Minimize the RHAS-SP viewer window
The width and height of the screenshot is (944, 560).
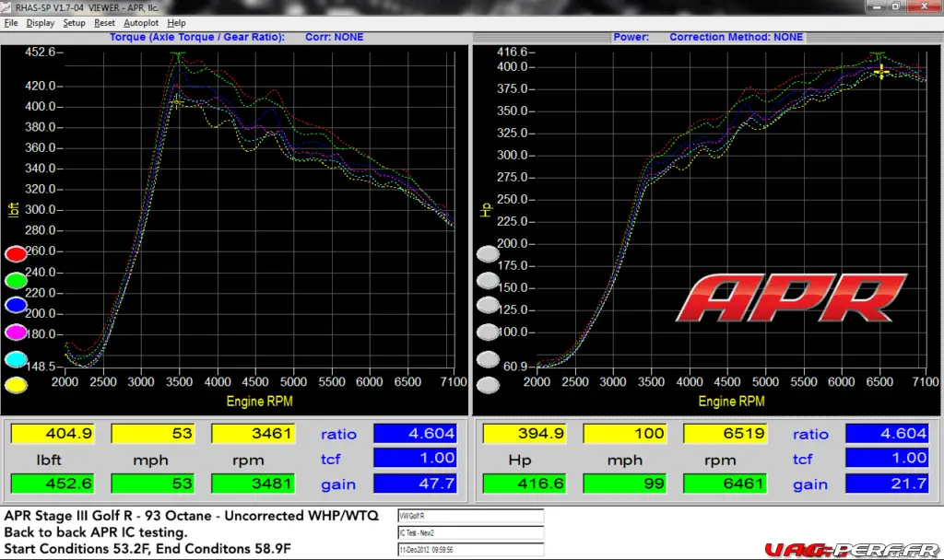(877, 6)
